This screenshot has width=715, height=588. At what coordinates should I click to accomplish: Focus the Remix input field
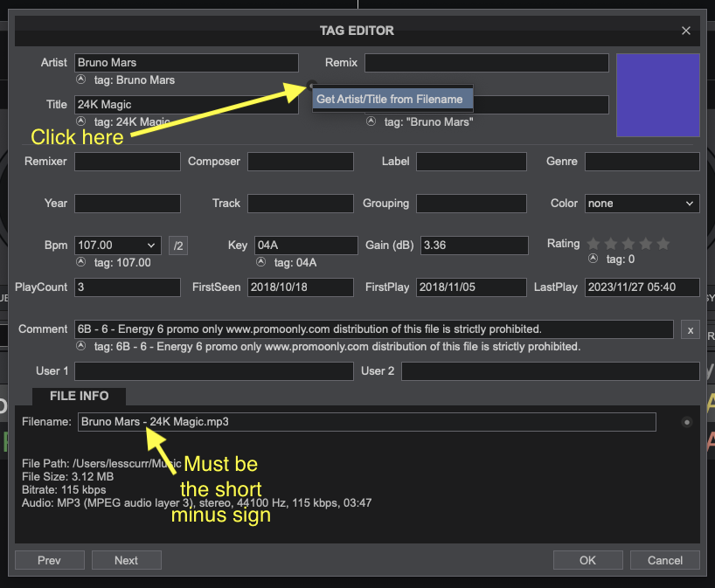487,63
